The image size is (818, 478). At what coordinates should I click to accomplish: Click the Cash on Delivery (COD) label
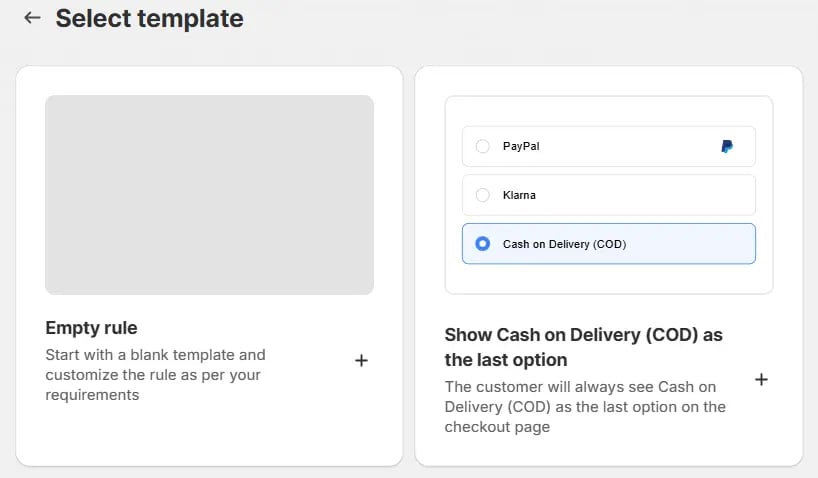pyautogui.click(x=564, y=244)
